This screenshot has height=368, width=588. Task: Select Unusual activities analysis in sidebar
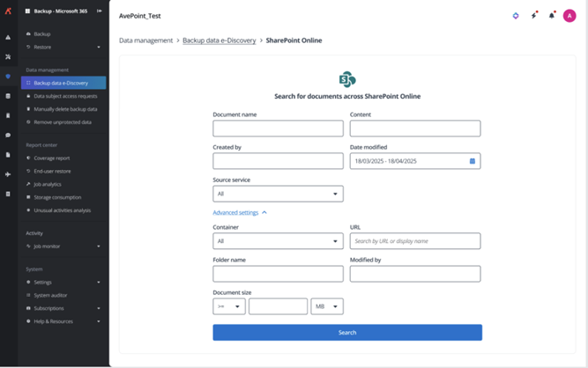(62, 210)
